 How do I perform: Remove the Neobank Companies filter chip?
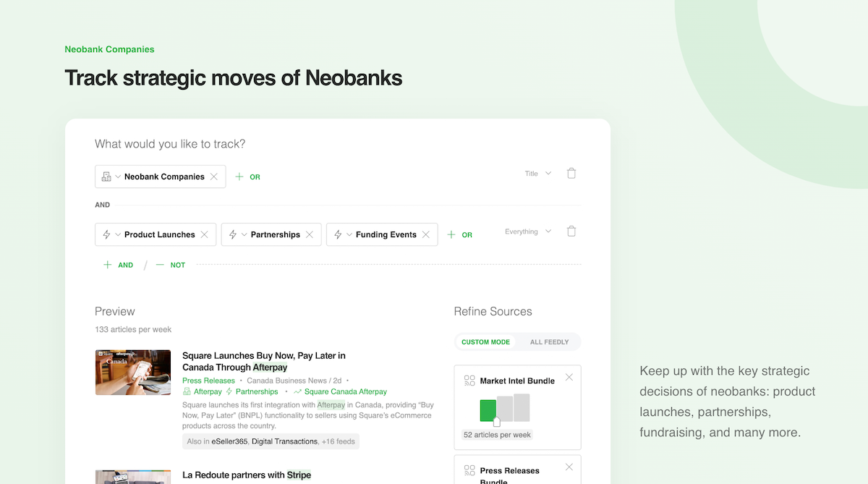coord(214,177)
